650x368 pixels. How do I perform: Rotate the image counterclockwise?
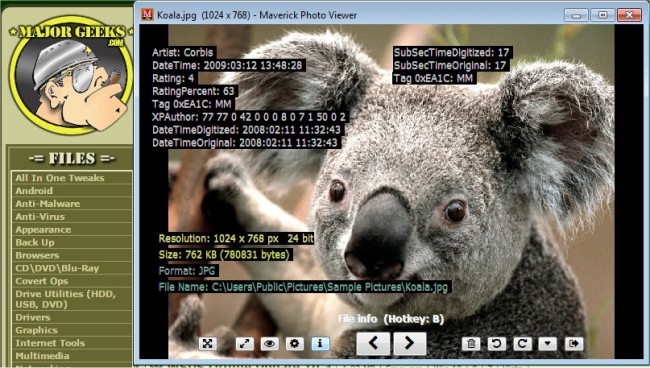pyautogui.click(x=496, y=344)
